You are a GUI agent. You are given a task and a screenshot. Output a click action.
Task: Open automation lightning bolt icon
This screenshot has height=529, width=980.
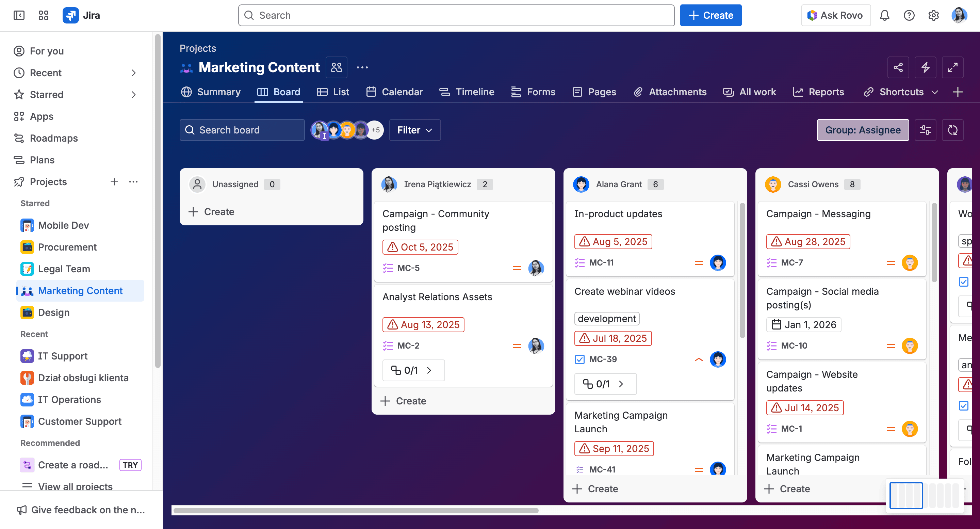925,67
